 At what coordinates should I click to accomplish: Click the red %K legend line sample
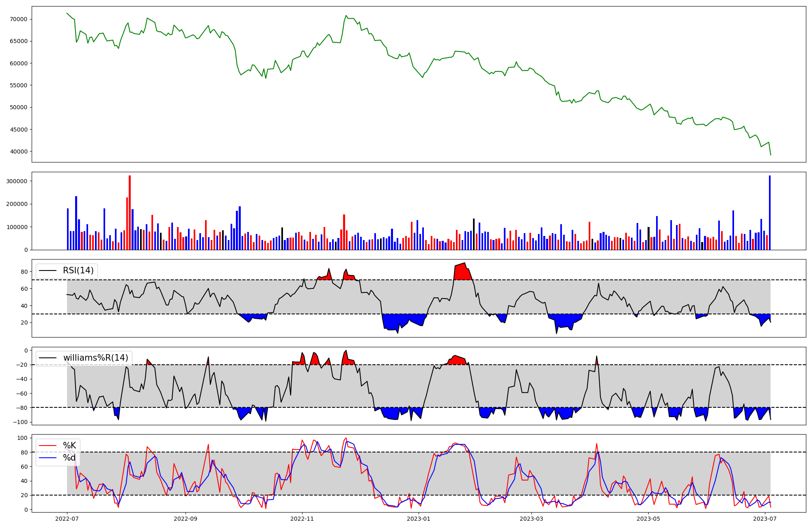click(47, 446)
